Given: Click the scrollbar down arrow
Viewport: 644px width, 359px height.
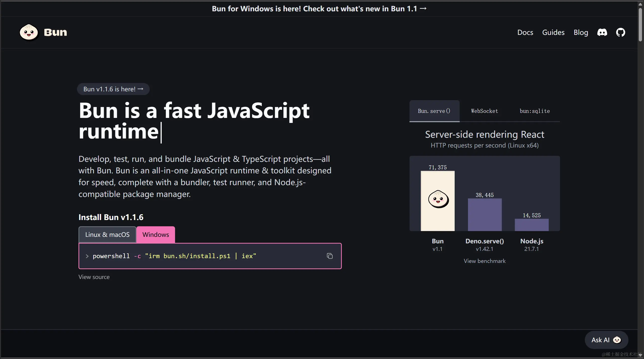Looking at the screenshot, I should [x=640, y=355].
